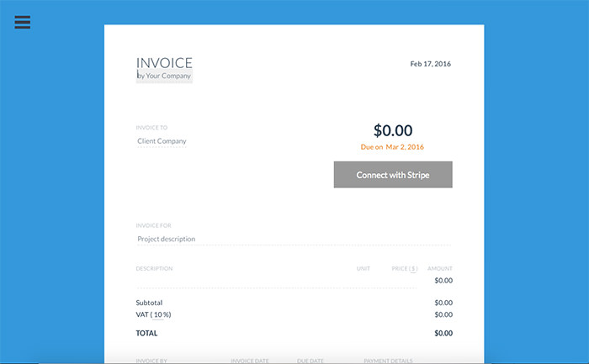Select the large $0.00 amount due
The width and height of the screenshot is (589, 364).
tap(393, 130)
